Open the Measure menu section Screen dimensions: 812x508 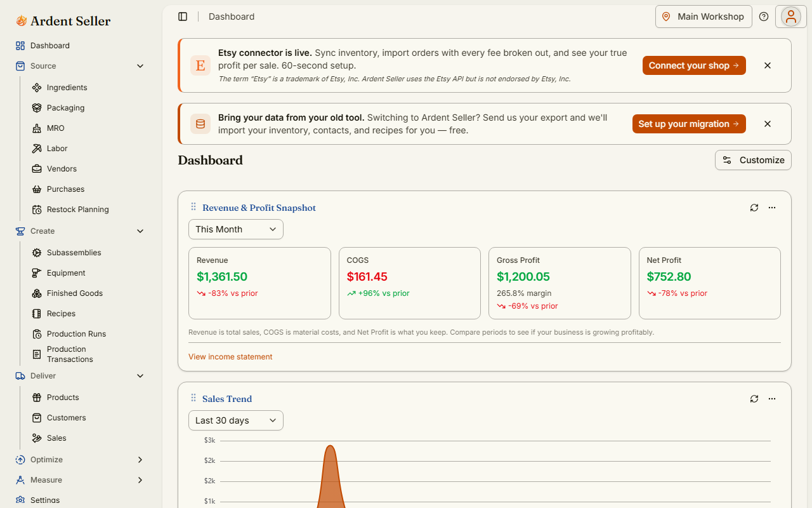pyautogui.click(x=81, y=480)
